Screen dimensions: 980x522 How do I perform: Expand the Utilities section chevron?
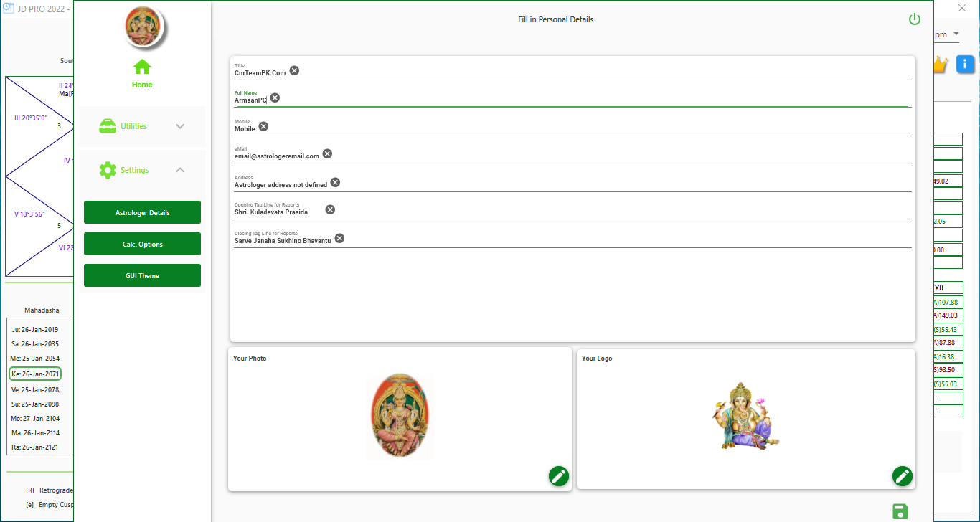point(180,126)
